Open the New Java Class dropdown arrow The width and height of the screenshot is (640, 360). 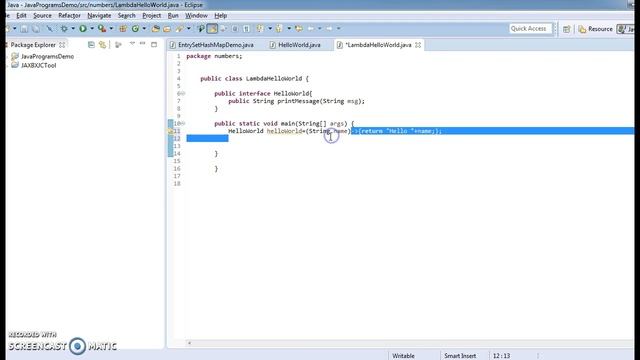144,29
